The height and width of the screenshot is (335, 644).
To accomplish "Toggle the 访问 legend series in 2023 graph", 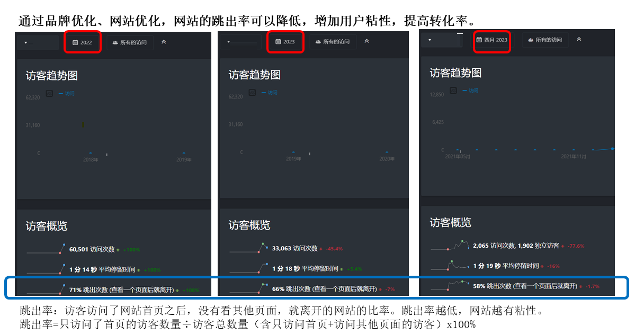I will (270, 93).
